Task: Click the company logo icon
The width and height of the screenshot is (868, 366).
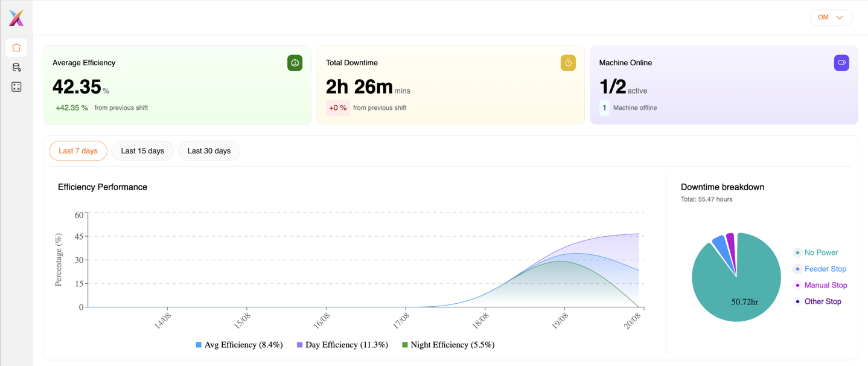Action: tap(16, 18)
